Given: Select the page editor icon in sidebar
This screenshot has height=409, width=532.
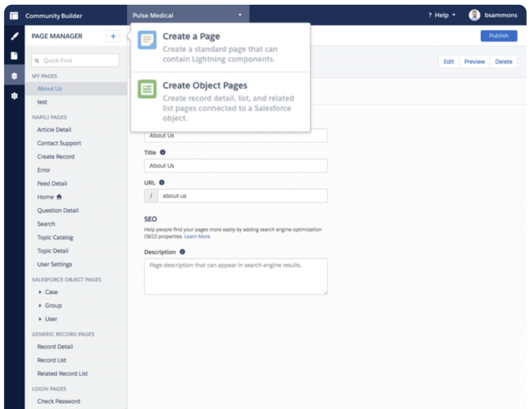Looking at the screenshot, I should [14, 56].
